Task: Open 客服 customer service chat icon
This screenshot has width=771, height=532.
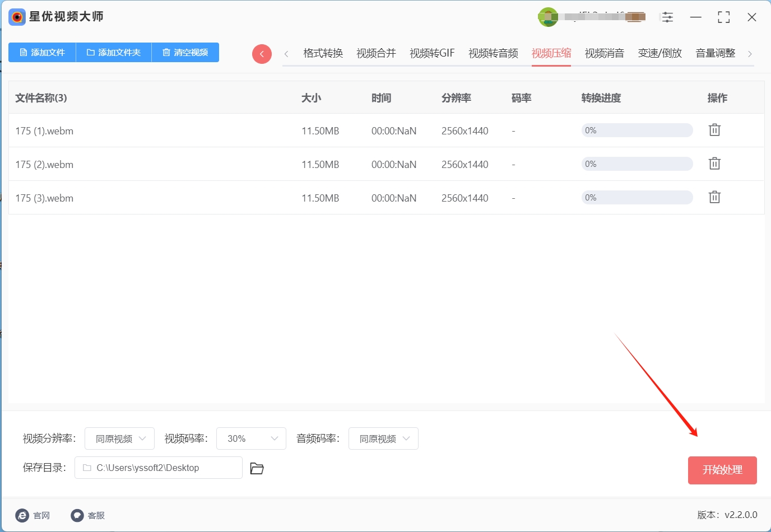Action: coord(77,515)
